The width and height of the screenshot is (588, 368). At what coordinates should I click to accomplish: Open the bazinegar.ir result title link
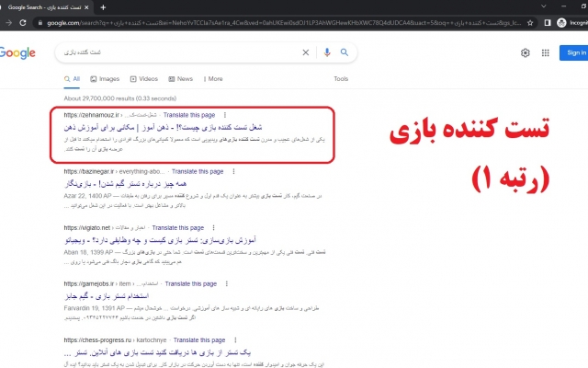[125, 184]
